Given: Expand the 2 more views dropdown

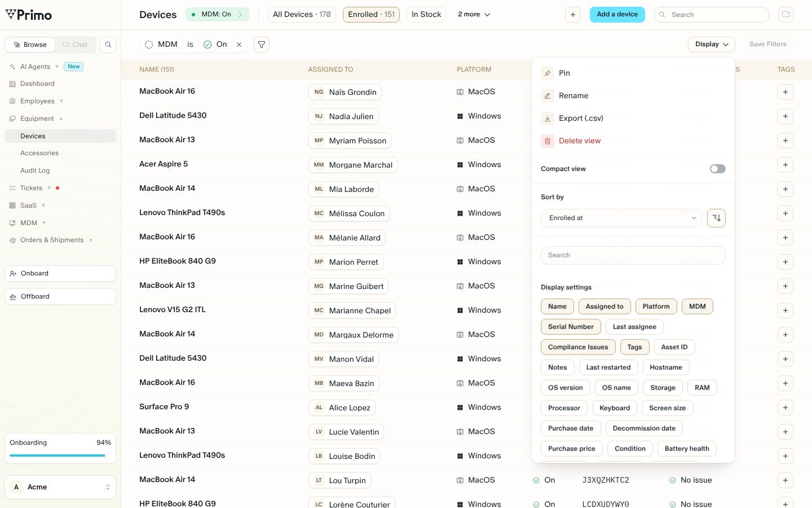Looking at the screenshot, I should click(x=474, y=15).
